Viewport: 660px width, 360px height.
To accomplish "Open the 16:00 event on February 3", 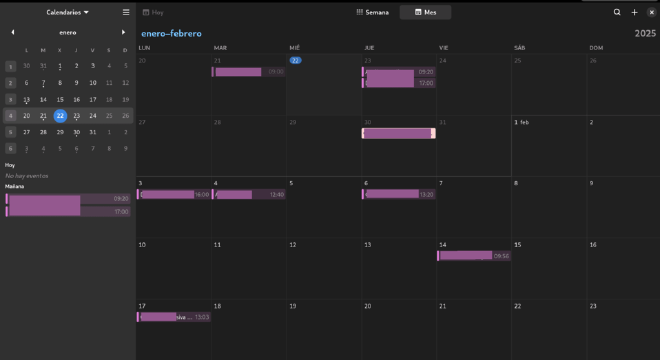I will 173,195.
